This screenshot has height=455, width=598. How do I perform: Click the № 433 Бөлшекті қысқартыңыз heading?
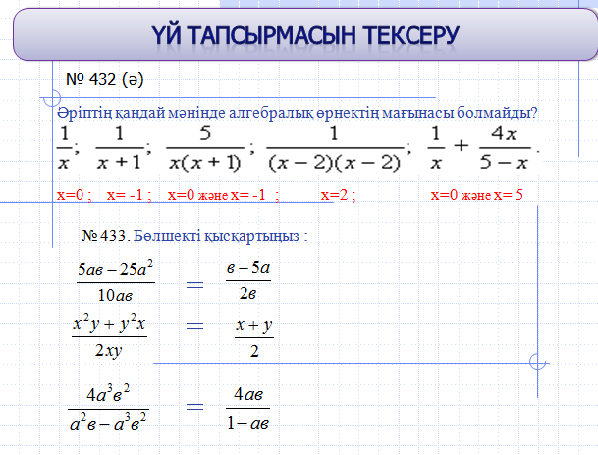[x=195, y=236]
